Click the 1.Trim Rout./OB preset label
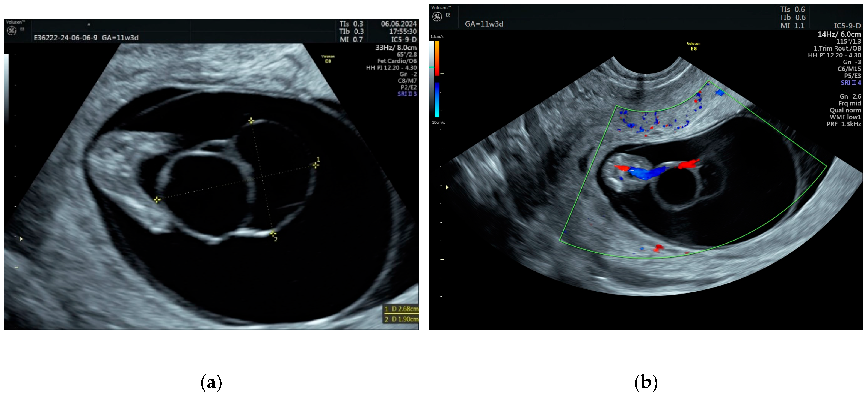This screenshot has height=397, width=868. point(837,48)
